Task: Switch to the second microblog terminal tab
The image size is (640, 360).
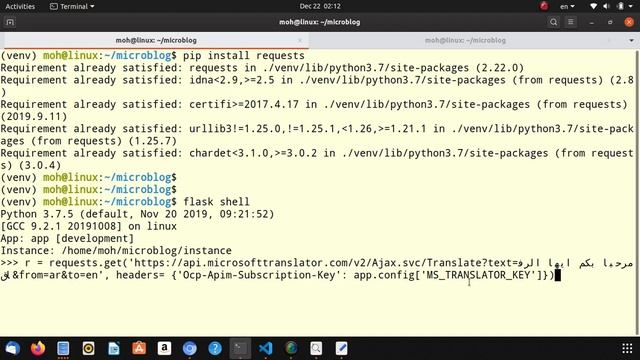Action: point(465,40)
